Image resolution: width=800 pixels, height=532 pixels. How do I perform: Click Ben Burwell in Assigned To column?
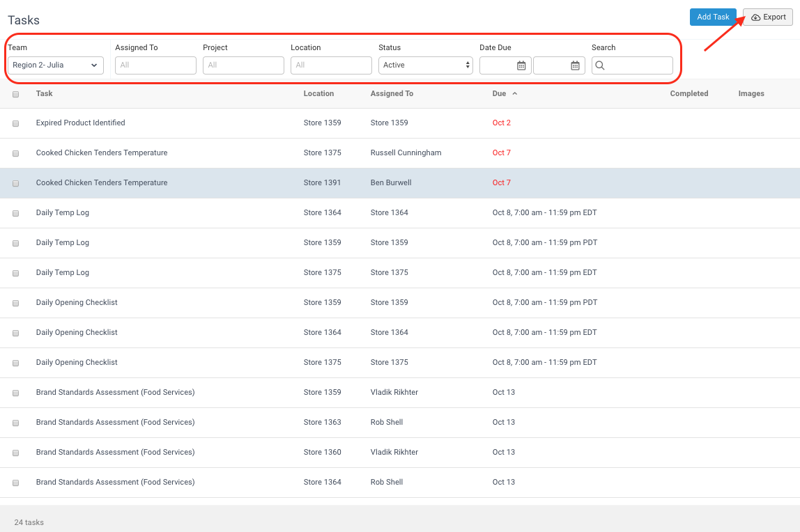[x=391, y=182]
